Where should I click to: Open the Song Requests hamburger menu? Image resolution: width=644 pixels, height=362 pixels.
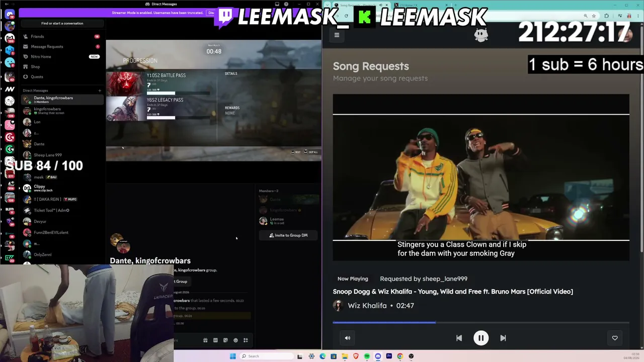pos(337,35)
